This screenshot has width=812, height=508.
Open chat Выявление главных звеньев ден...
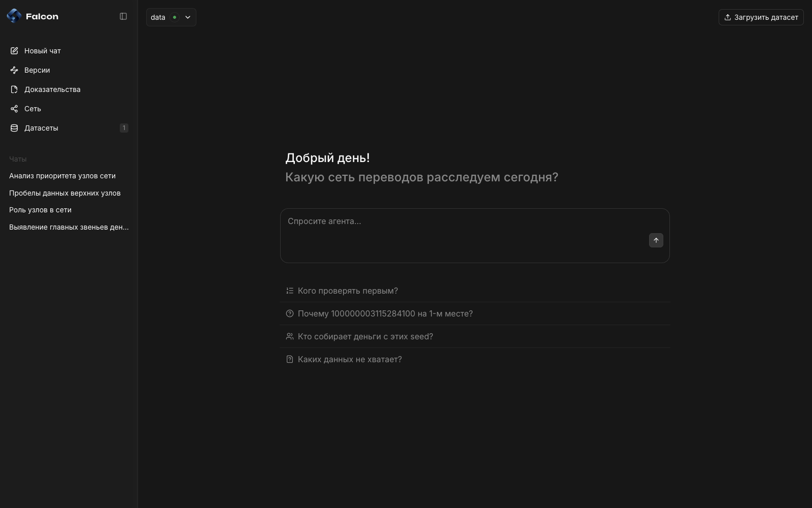click(69, 227)
